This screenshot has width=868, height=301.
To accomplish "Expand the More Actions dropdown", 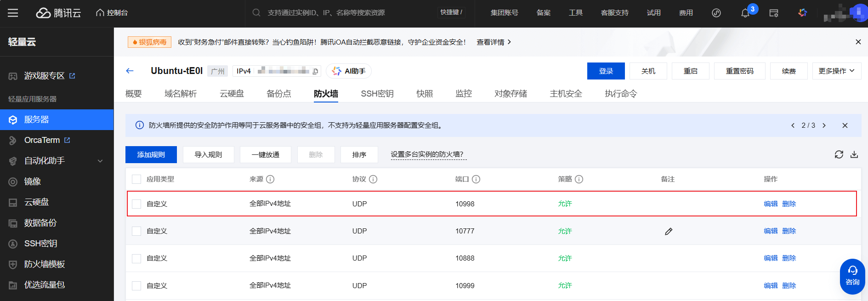I will [x=837, y=71].
